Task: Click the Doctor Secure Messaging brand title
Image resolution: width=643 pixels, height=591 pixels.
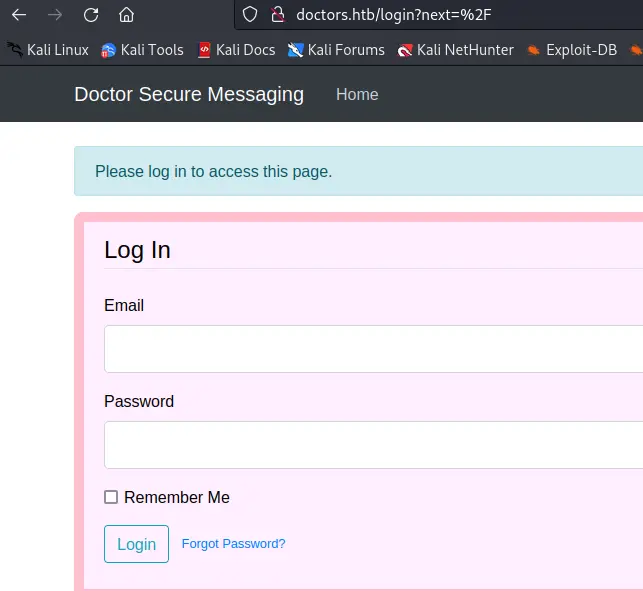Action: point(189,94)
